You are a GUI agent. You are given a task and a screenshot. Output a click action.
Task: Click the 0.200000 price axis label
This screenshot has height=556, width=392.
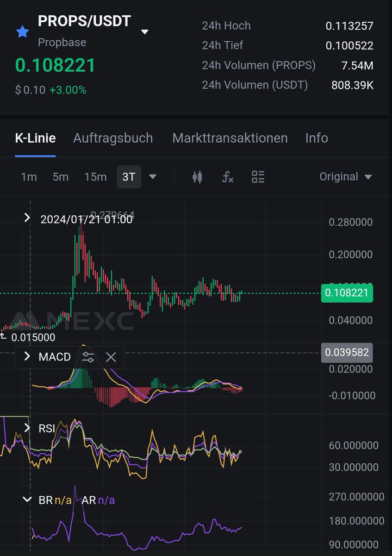(x=350, y=255)
